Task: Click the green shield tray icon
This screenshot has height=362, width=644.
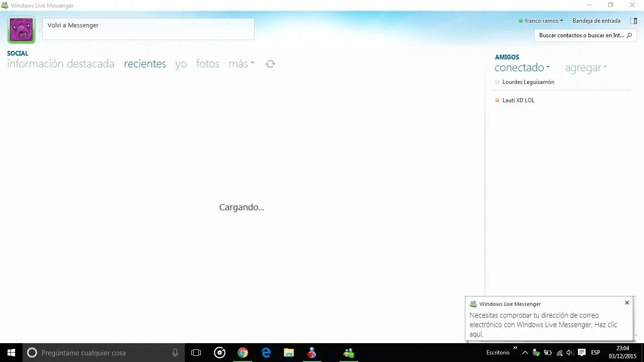Action: (537, 353)
